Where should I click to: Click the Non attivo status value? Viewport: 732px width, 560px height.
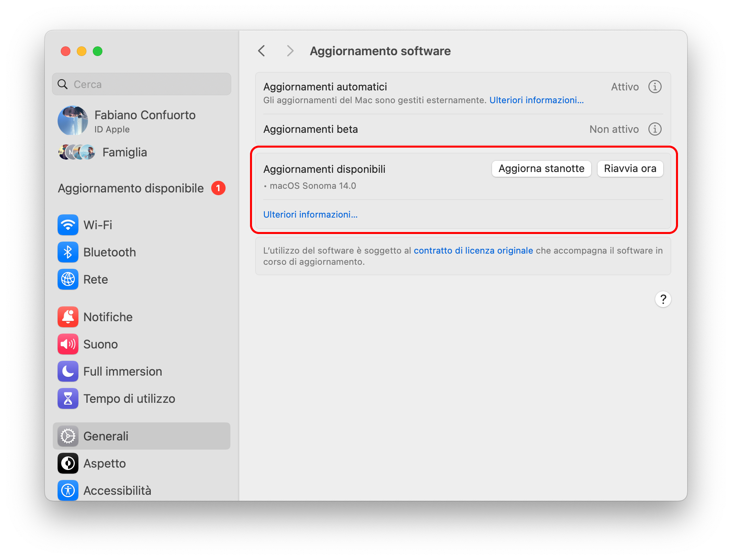614,129
